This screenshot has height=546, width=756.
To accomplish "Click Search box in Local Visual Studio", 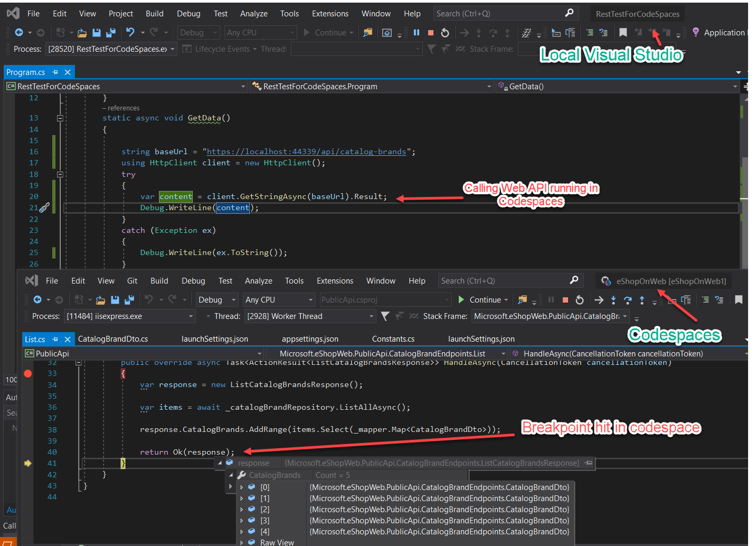I will [x=506, y=13].
